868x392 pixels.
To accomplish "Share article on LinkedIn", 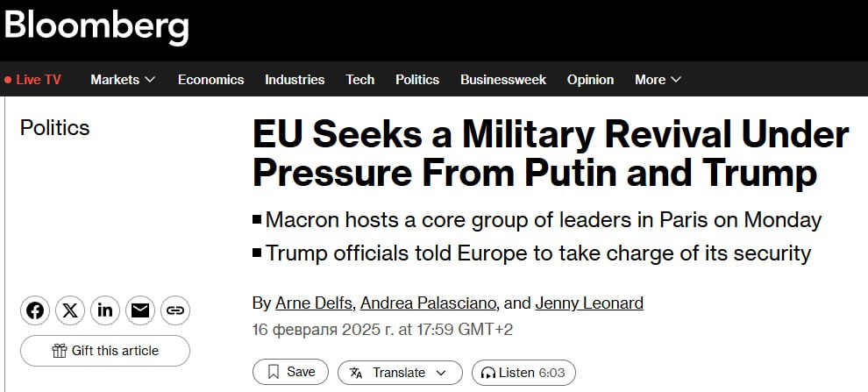I will 105,310.
